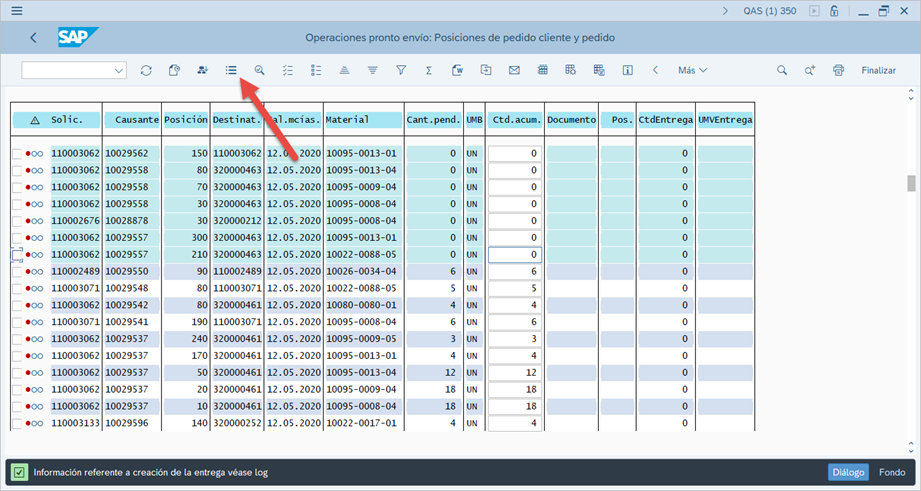Click Ctd.acum. input for Causante 10029548
Image resolution: width=921 pixels, height=491 pixels.
(514, 289)
